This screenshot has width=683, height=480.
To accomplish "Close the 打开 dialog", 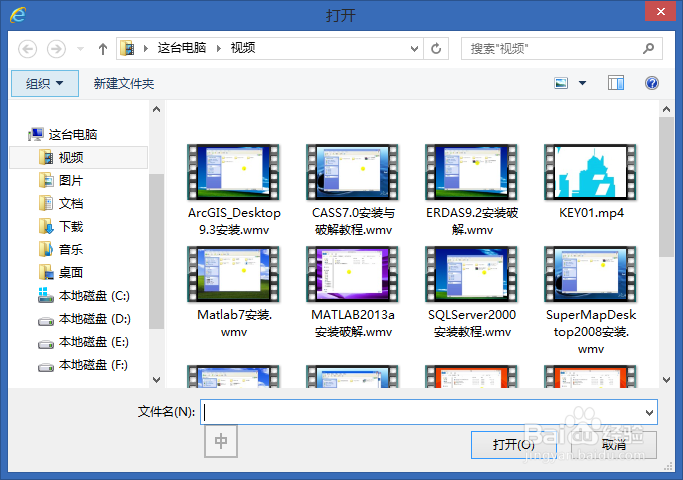I will coord(660,11).
